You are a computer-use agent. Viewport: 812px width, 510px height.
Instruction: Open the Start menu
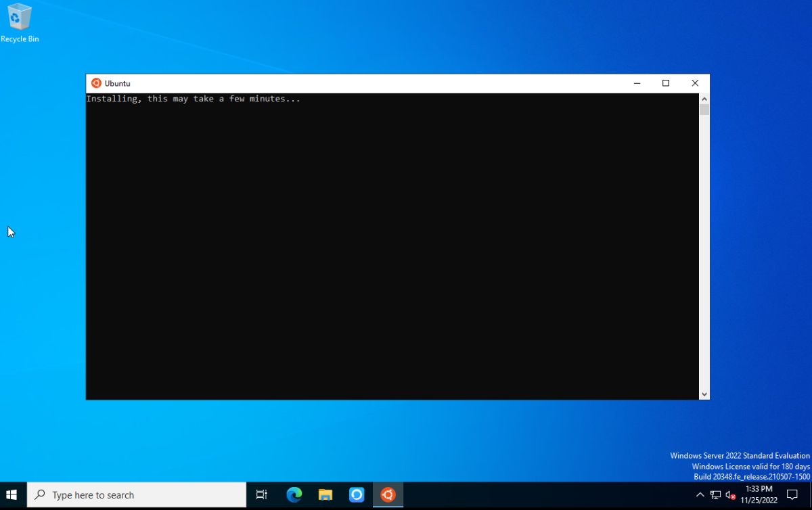coord(12,494)
